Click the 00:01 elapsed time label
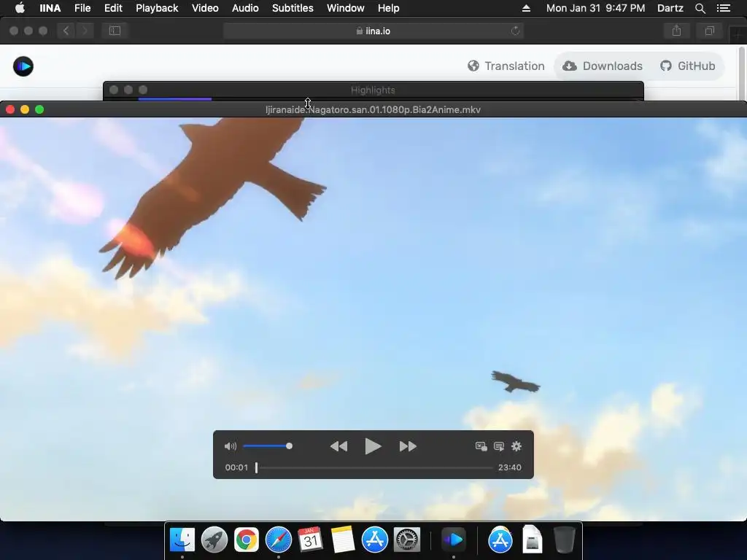 (x=236, y=467)
